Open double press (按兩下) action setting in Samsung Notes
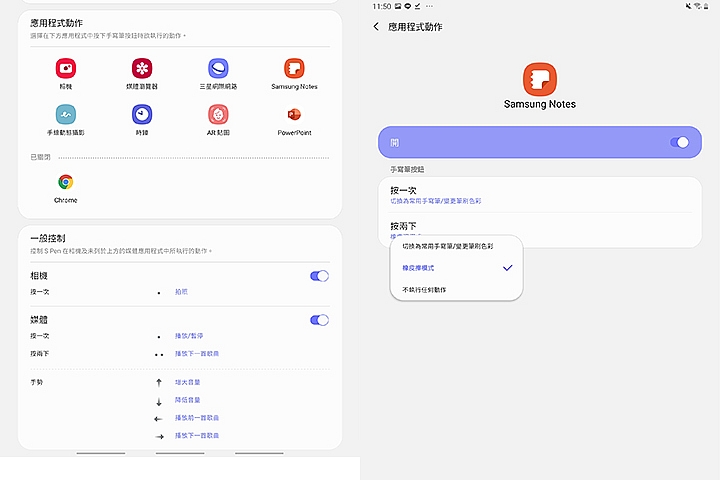The width and height of the screenshot is (720, 480). point(540,230)
